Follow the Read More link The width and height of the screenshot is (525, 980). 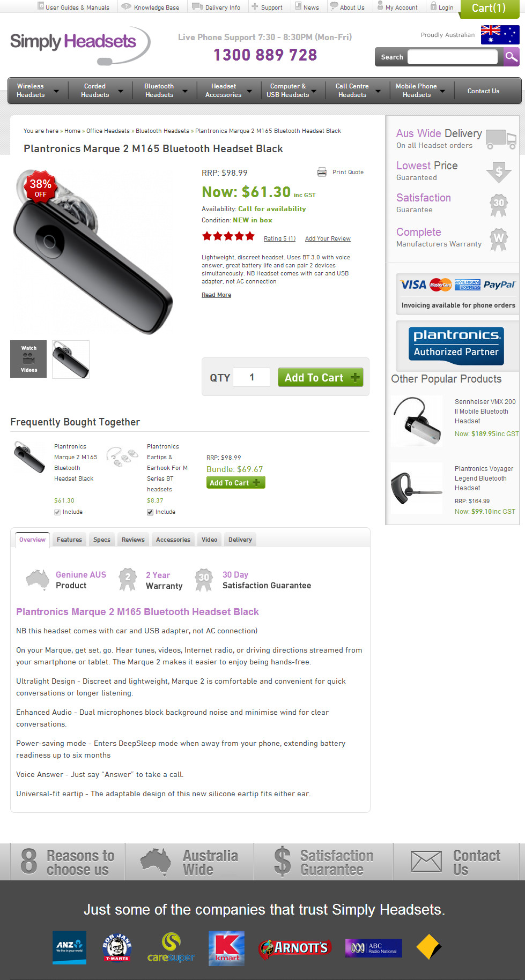[x=216, y=295]
